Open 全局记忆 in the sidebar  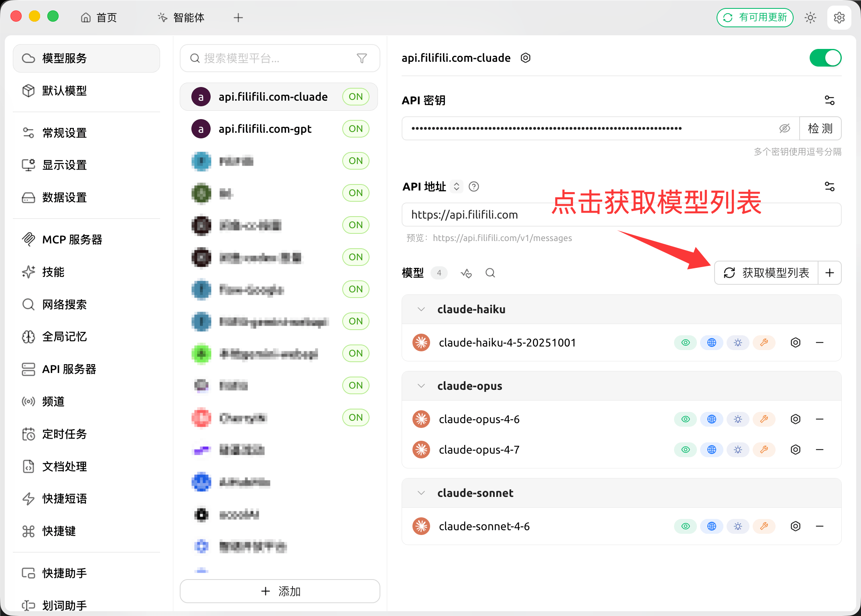87,336
